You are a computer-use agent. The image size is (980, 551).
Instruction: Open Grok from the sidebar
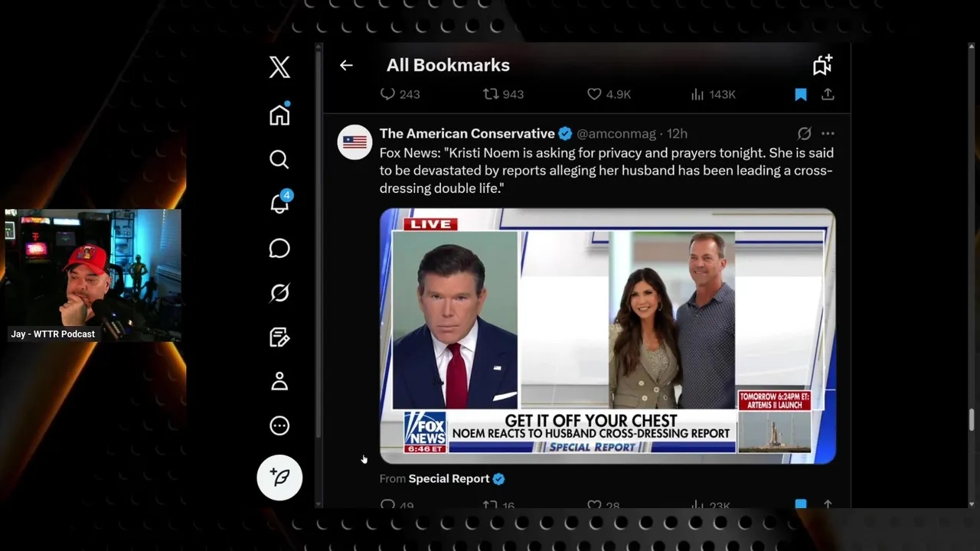click(279, 292)
